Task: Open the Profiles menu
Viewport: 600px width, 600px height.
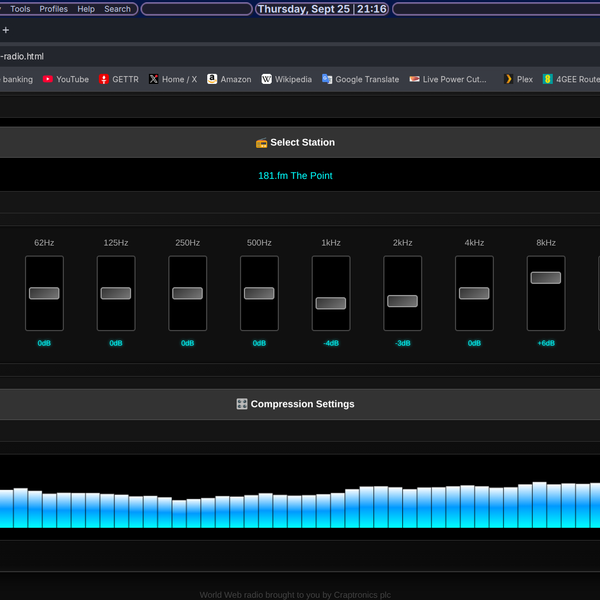Action: coord(53,9)
